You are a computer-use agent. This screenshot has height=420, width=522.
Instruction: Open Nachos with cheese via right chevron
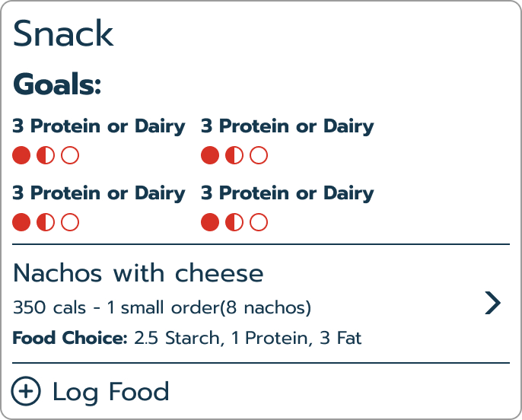tap(493, 304)
